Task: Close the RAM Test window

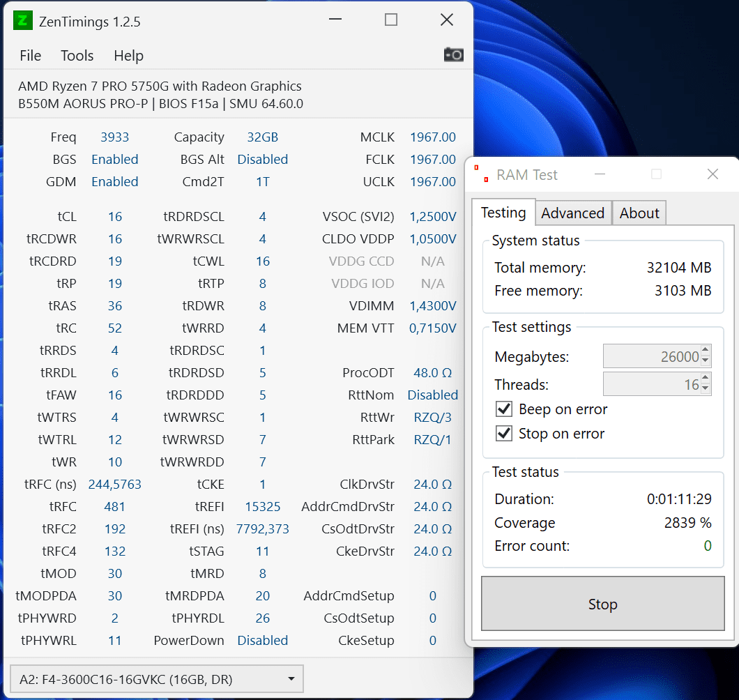Action: [x=713, y=174]
